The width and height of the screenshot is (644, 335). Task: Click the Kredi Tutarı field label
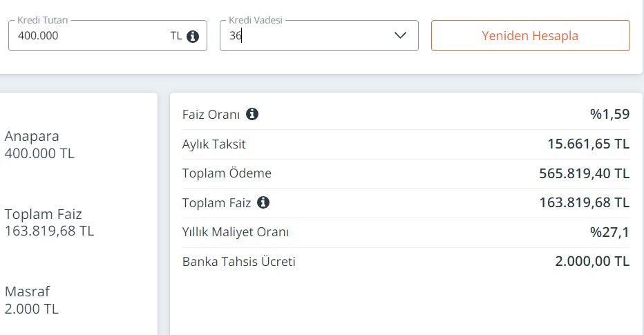pyautogui.click(x=43, y=20)
